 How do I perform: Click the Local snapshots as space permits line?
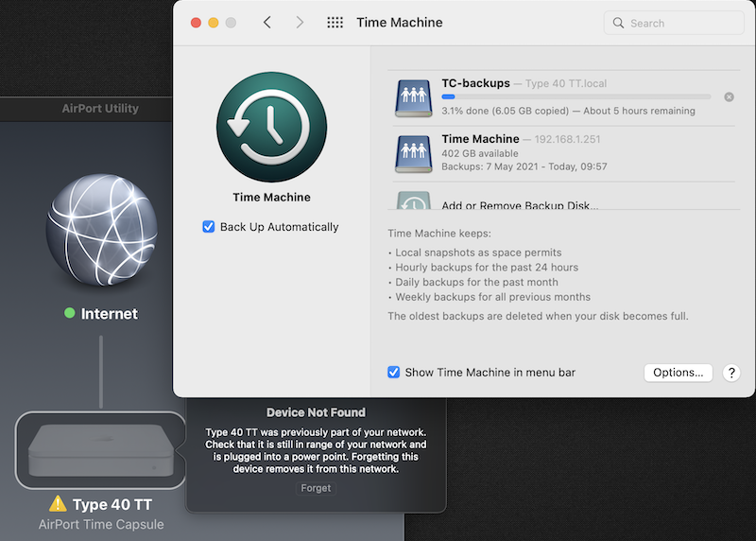pyautogui.click(x=478, y=253)
